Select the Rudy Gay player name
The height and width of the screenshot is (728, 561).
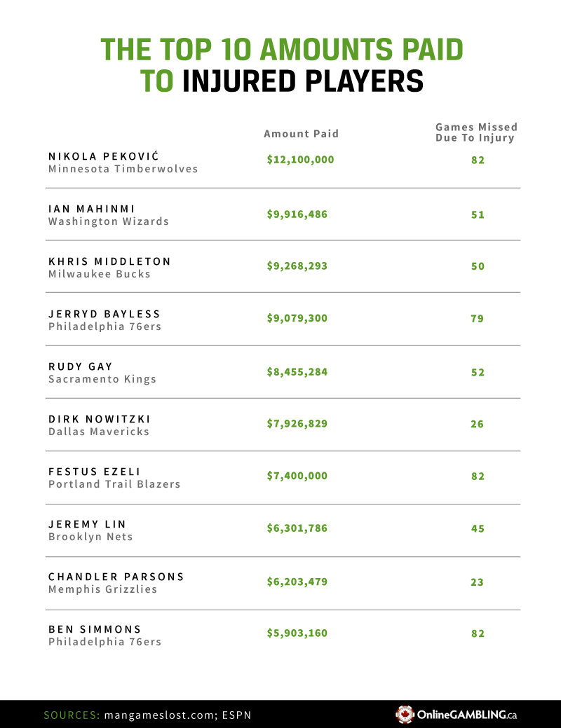coord(81,366)
